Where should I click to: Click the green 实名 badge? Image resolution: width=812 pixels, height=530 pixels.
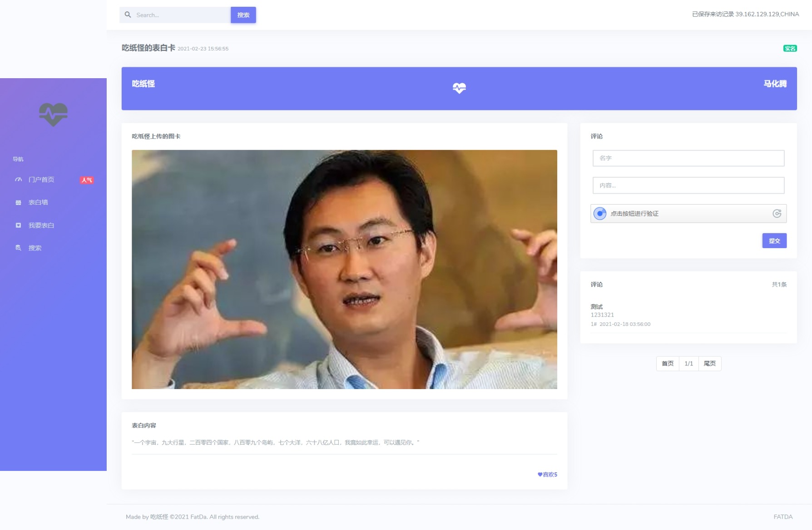pyautogui.click(x=790, y=49)
